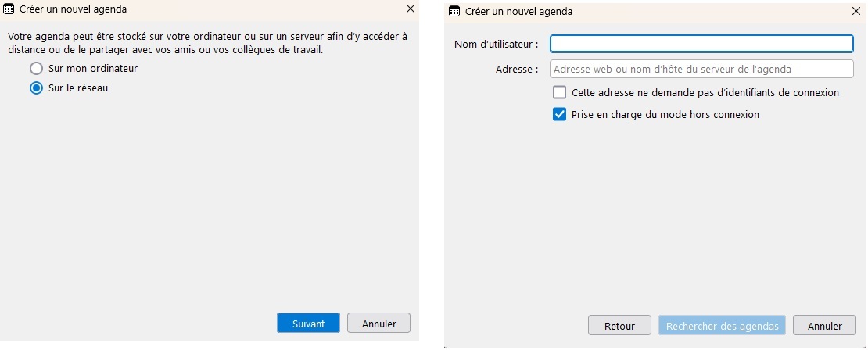Close the right 'Créer un nouvel agenda' dialog
Viewport: 868px width, 354px height.
coord(855,12)
